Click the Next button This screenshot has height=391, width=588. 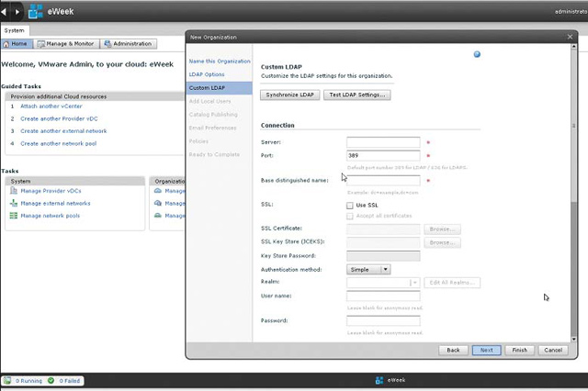click(486, 351)
